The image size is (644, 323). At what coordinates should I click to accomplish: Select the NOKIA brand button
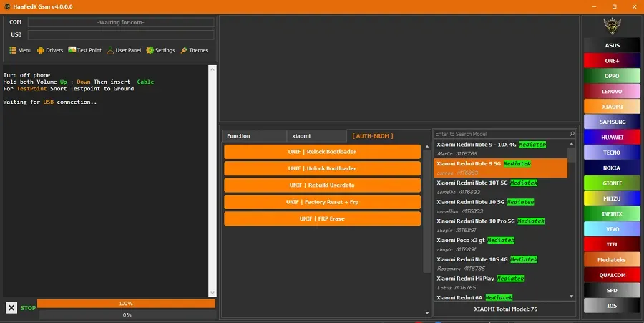[x=612, y=168]
